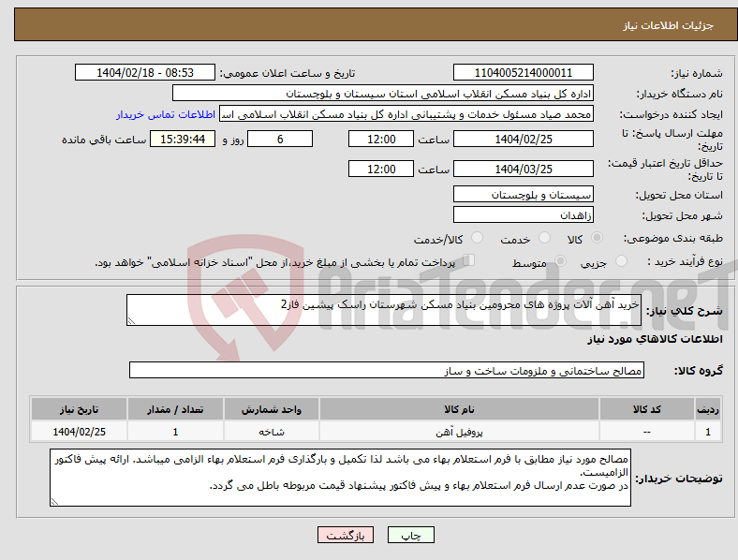Screen dimensions: 738x560
Task: Click the تاریخ نیاز column header
Action: pos(79,409)
